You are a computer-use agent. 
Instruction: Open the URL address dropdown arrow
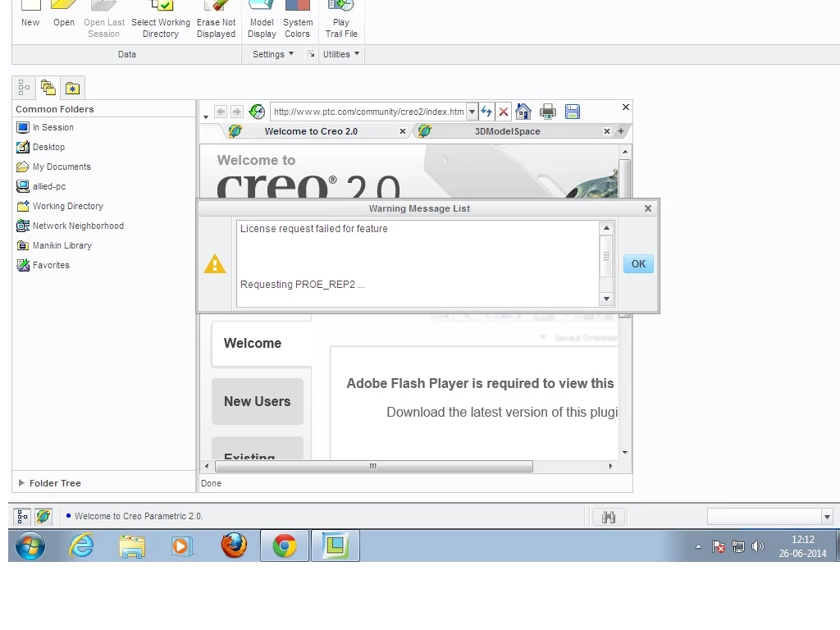point(472,112)
